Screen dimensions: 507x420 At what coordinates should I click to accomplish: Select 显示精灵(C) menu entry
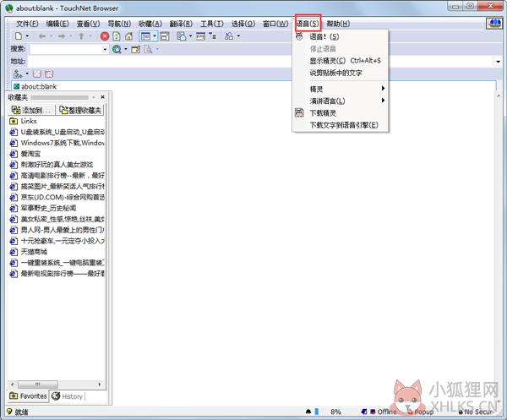[341, 61]
